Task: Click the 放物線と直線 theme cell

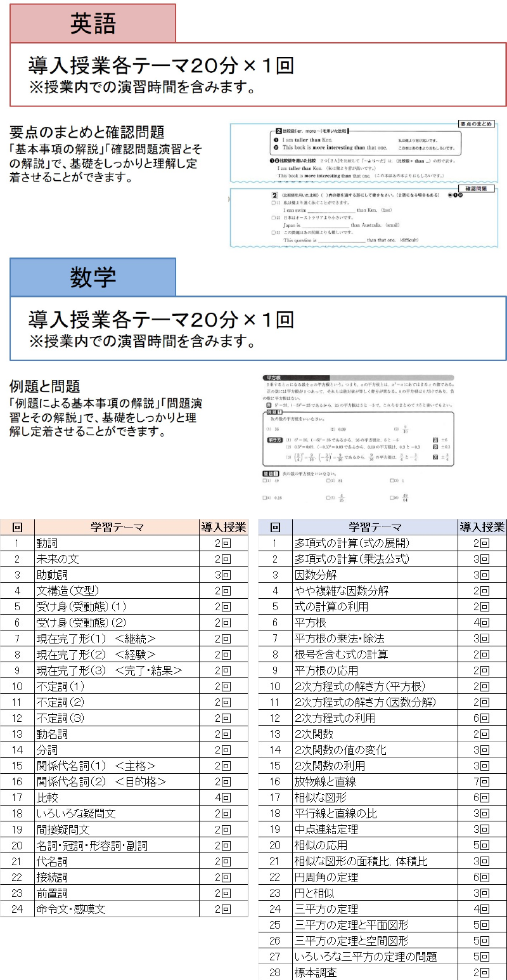Action: [375, 781]
